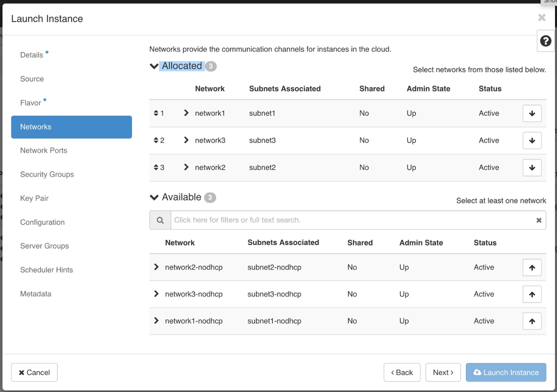Click reorder handle for row 3 network2
This screenshot has width=557, height=392.
click(x=156, y=167)
